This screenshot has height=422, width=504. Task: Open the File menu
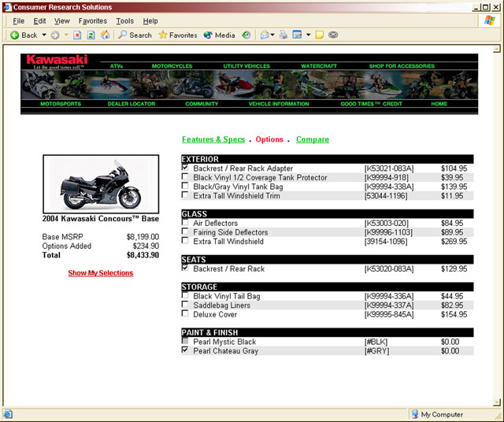point(18,21)
